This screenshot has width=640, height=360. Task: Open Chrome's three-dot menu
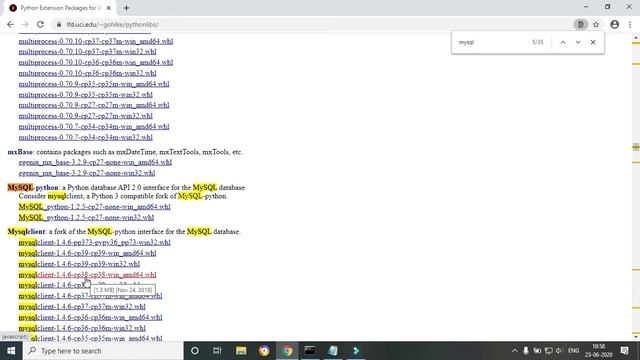pos(630,24)
